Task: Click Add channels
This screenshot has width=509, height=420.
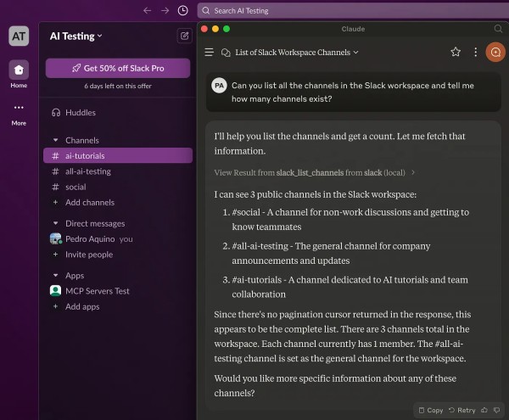Action: (118, 202)
